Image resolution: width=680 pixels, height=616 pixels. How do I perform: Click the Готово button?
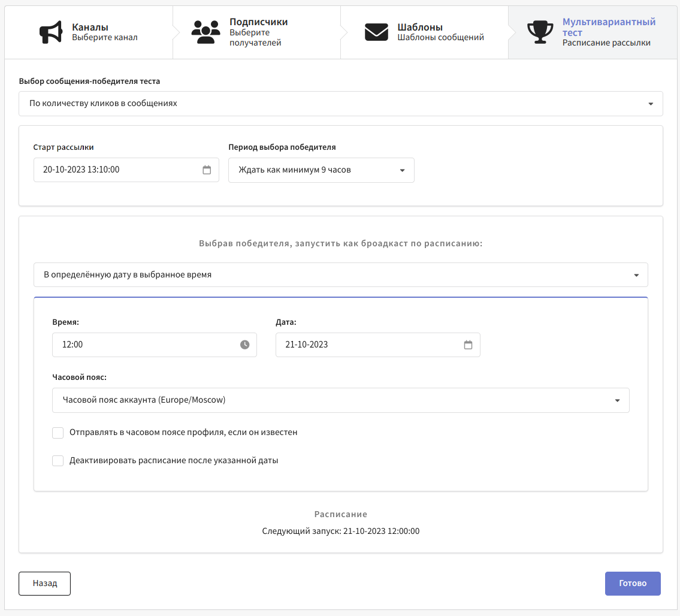[x=633, y=584]
